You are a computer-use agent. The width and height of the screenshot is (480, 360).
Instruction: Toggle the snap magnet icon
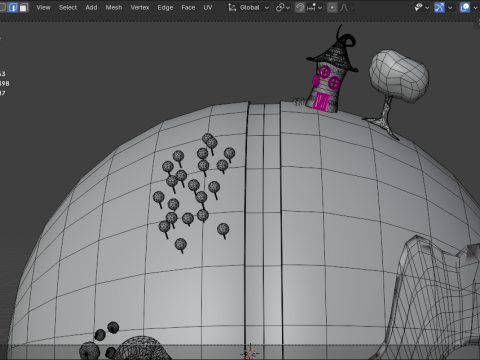300,7
